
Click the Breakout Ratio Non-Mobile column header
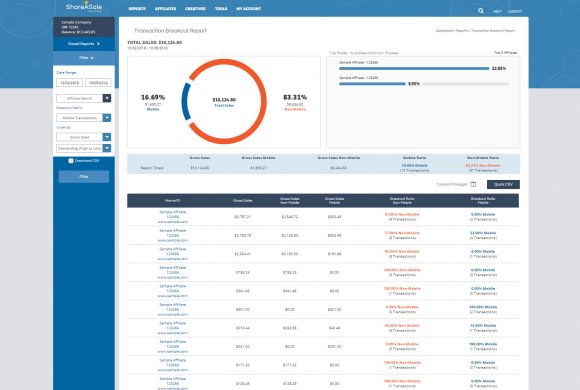402,201
